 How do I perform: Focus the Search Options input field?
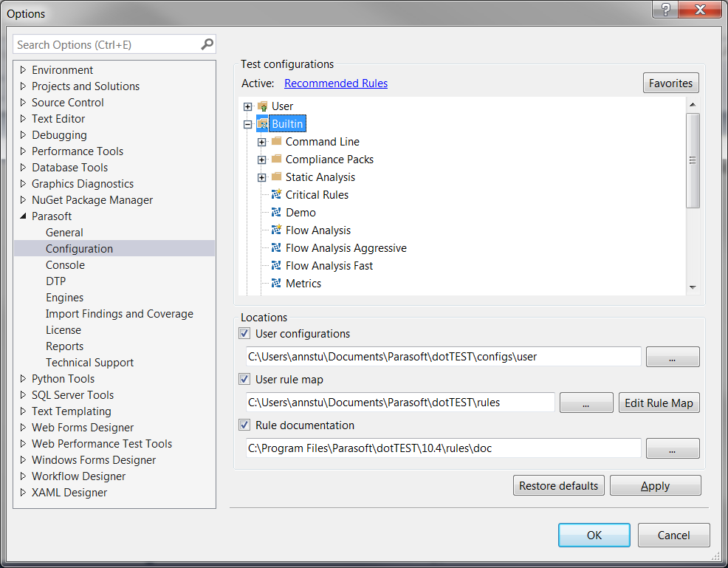point(107,44)
